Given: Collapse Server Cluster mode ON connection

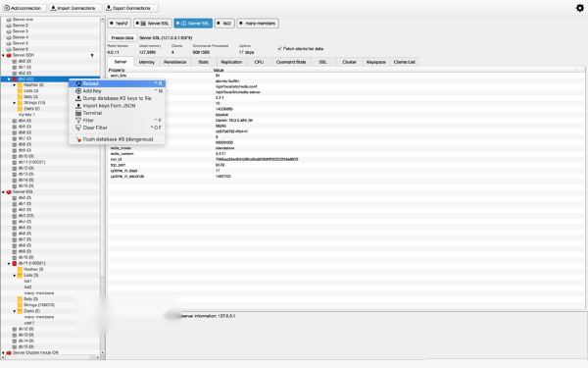Looking at the screenshot, I should [3, 353].
